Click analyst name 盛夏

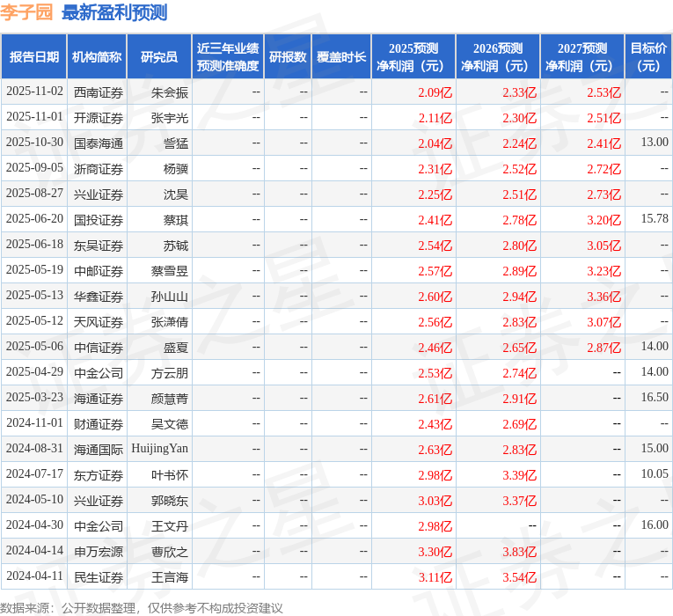[176, 348]
